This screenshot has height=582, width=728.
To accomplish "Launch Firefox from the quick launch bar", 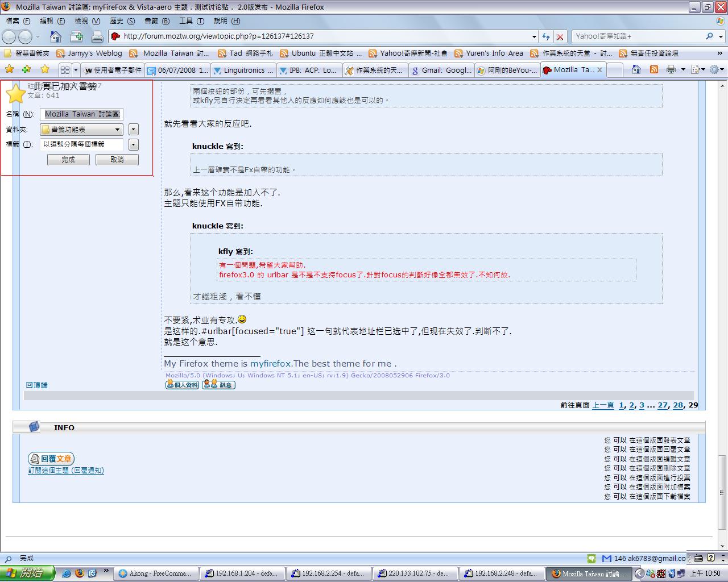I will 80,573.
